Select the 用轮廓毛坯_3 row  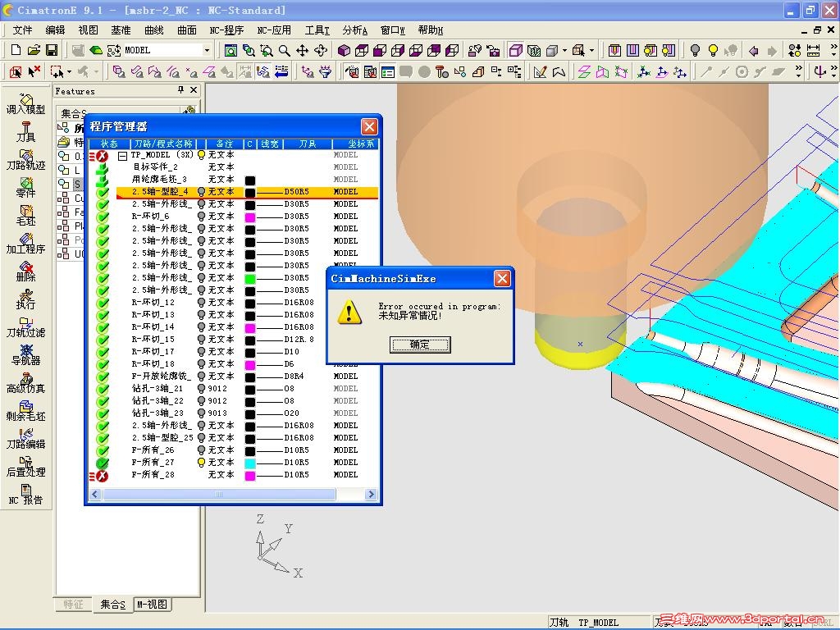click(x=247, y=180)
